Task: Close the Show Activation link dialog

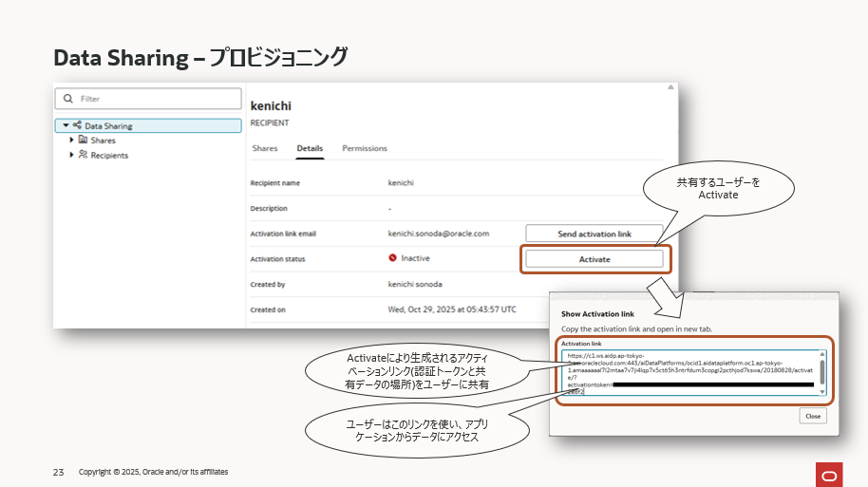Action: click(813, 416)
